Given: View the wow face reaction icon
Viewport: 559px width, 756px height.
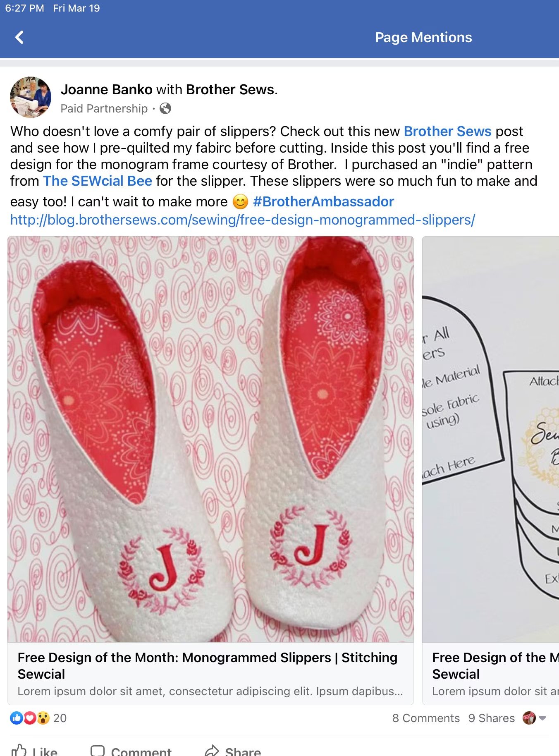Looking at the screenshot, I should tap(43, 718).
